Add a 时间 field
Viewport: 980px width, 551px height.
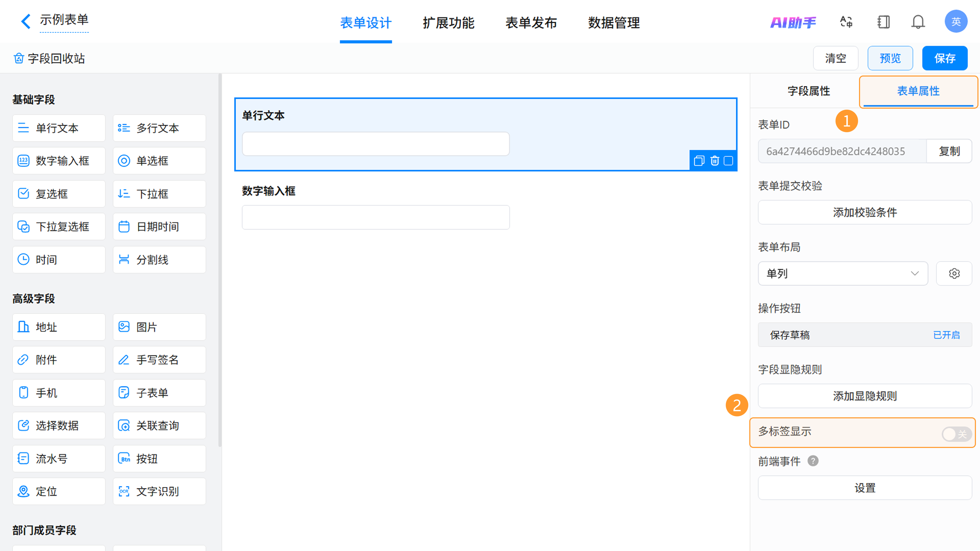tap(59, 260)
